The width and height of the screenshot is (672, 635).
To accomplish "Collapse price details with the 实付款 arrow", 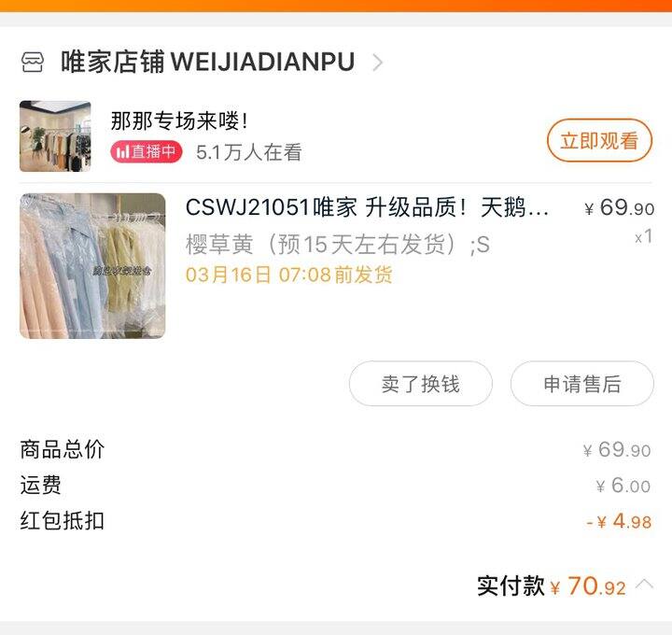I will pos(645,585).
